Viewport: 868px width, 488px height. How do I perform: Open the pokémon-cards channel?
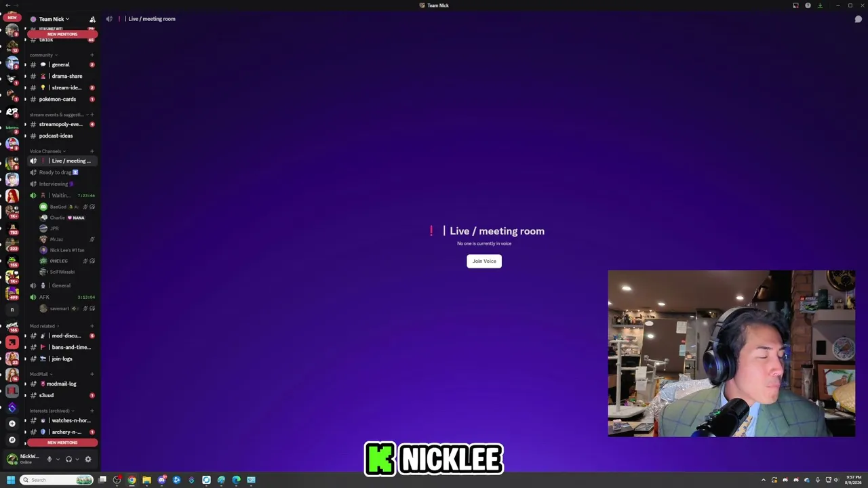pos(62,99)
